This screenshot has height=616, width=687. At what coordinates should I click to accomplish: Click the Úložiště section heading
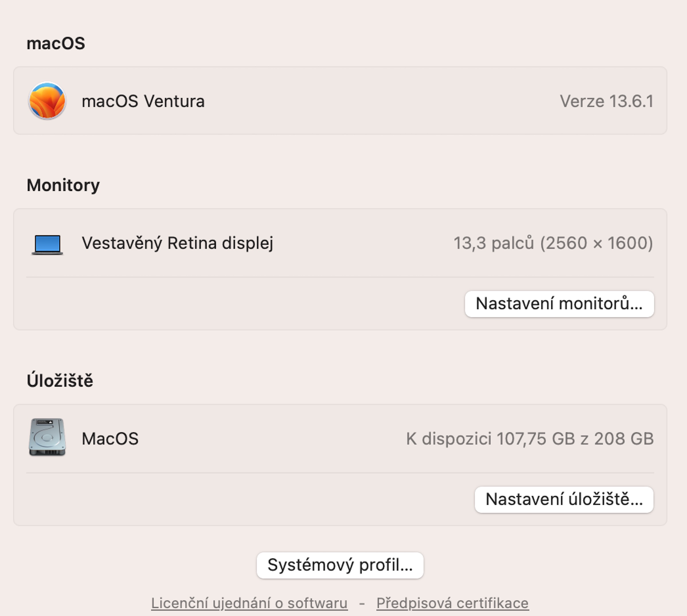coord(60,381)
